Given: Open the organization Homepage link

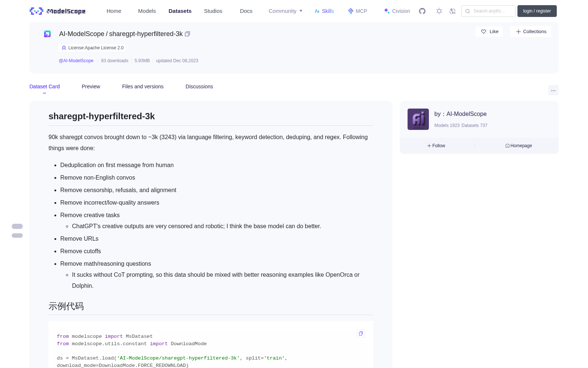Looking at the screenshot, I should [x=519, y=146].
